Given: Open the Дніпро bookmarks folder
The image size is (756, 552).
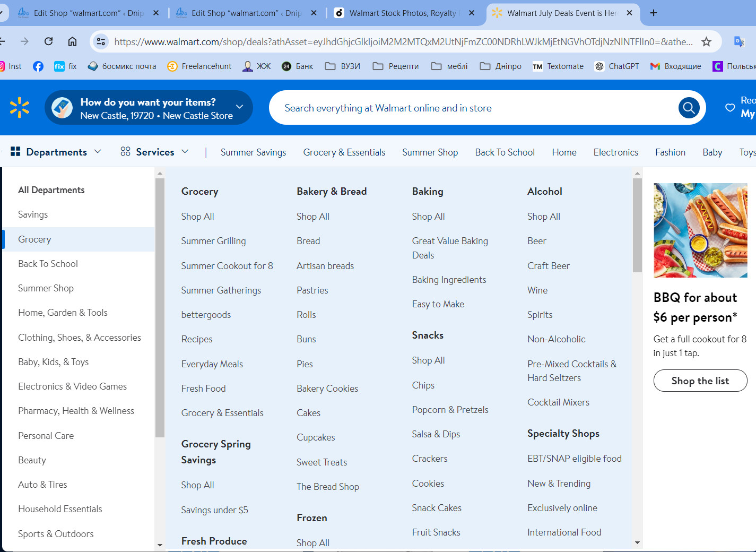Looking at the screenshot, I should (501, 66).
